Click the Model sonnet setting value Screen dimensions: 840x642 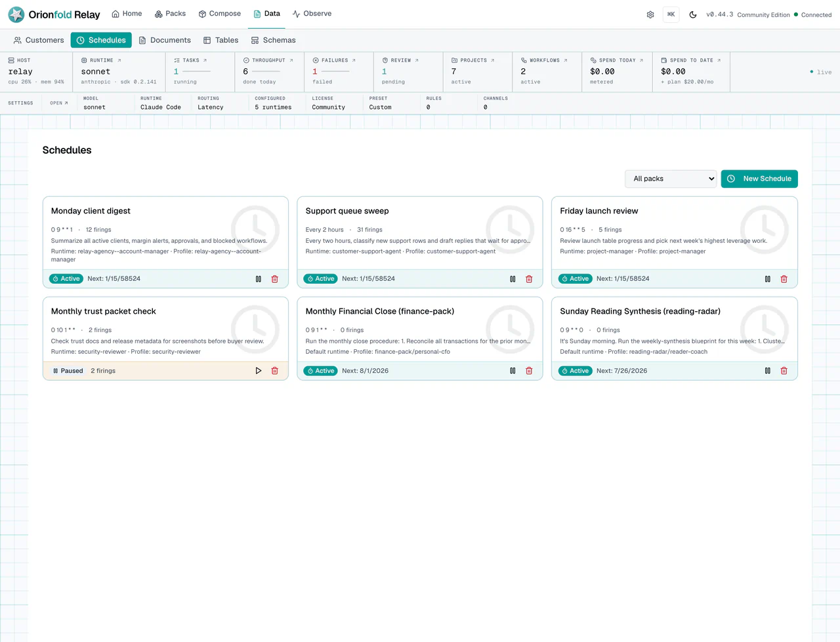point(94,107)
